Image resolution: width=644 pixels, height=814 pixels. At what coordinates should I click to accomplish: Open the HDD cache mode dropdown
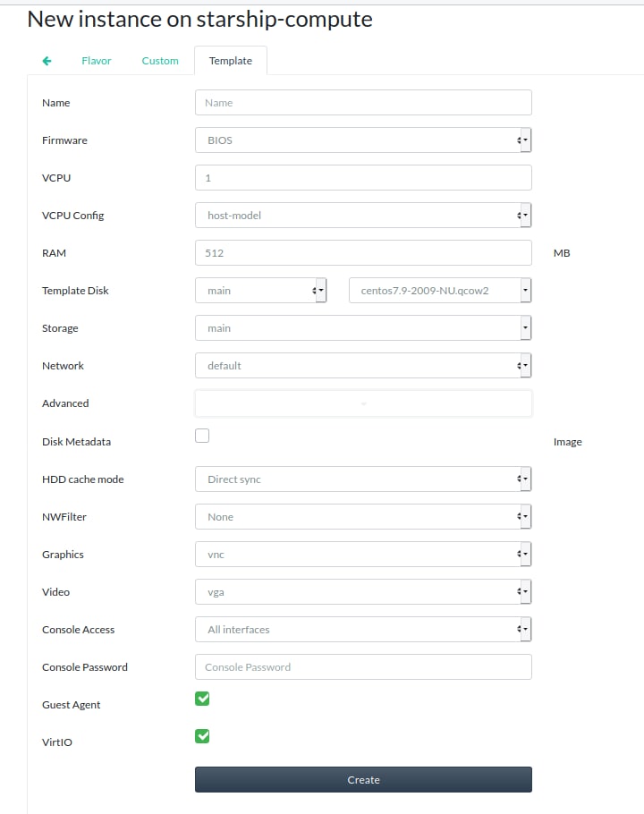(x=363, y=479)
